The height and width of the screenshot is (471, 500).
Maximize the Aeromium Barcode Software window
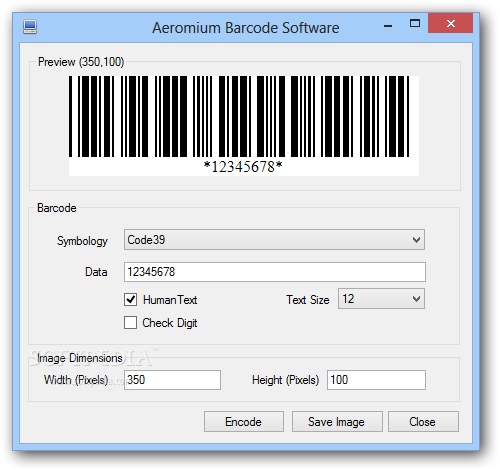[x=415, y=23]
